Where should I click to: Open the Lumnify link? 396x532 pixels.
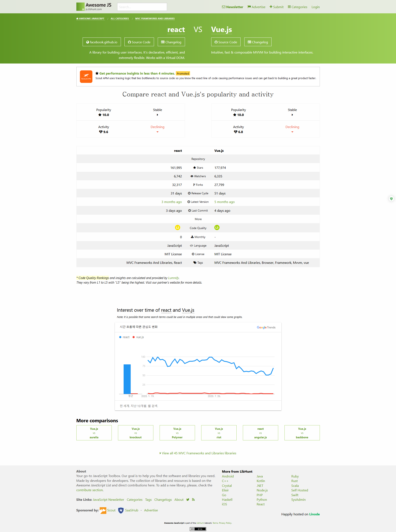coord(173,278)
